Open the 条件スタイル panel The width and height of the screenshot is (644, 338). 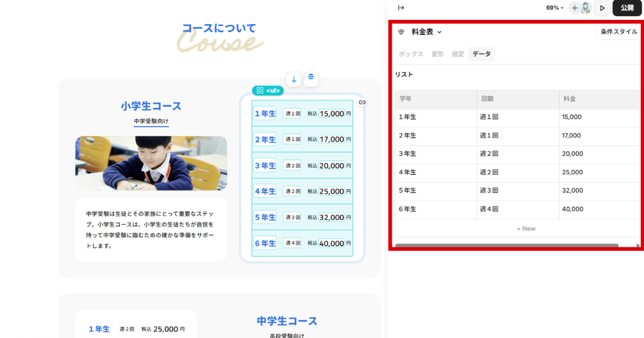tap(618, 32)
